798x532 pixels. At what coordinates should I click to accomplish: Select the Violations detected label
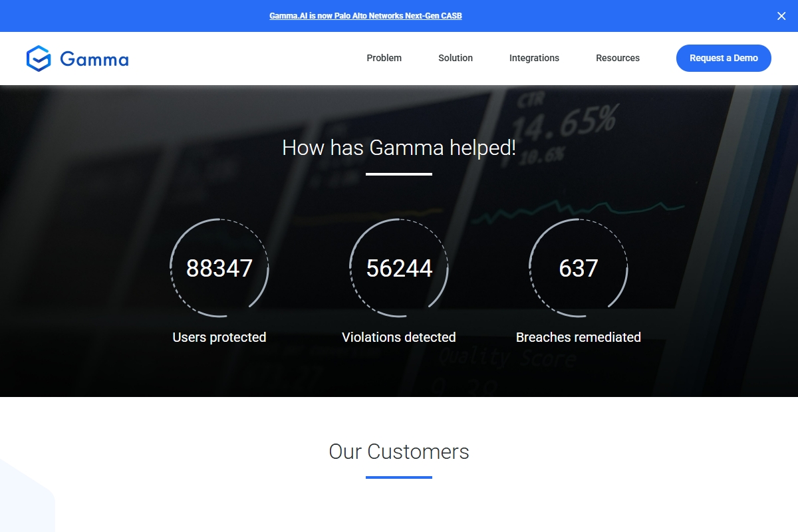coord(398,337)
